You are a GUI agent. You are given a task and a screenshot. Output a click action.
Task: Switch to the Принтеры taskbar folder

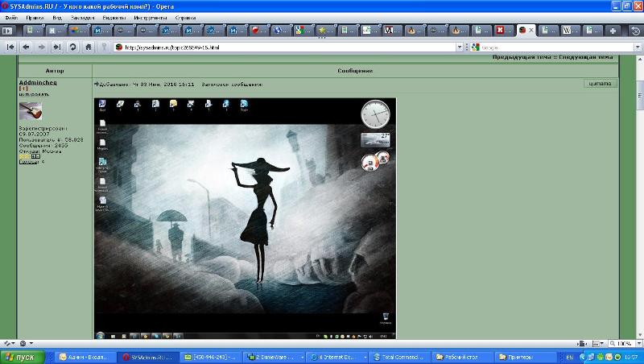coord(526,357)
